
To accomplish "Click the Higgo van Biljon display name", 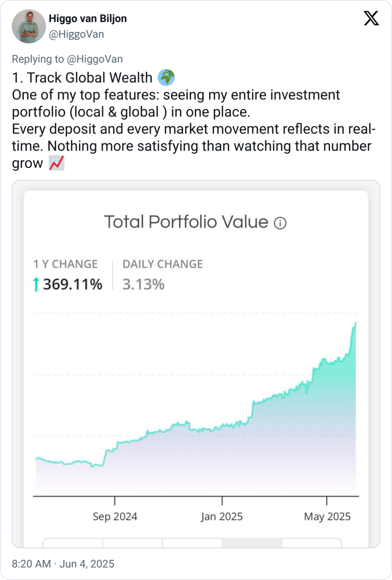I will 88,19.
